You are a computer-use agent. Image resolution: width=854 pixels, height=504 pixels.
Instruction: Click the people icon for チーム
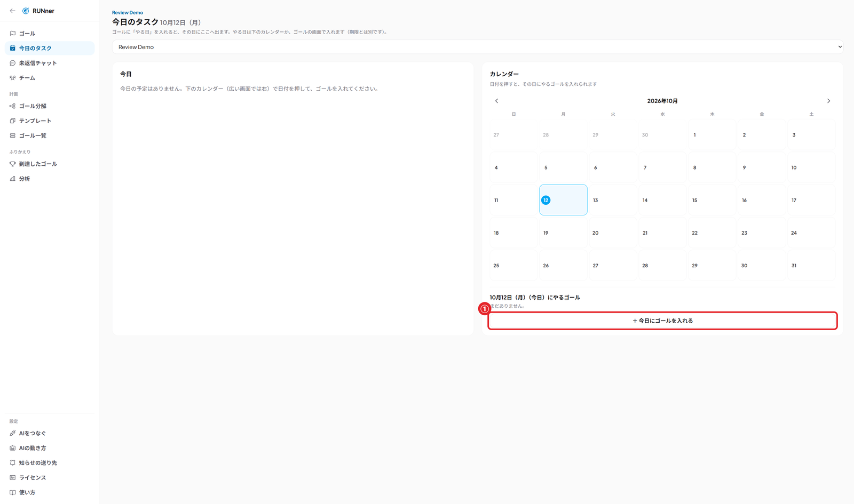tap(13, 78)
